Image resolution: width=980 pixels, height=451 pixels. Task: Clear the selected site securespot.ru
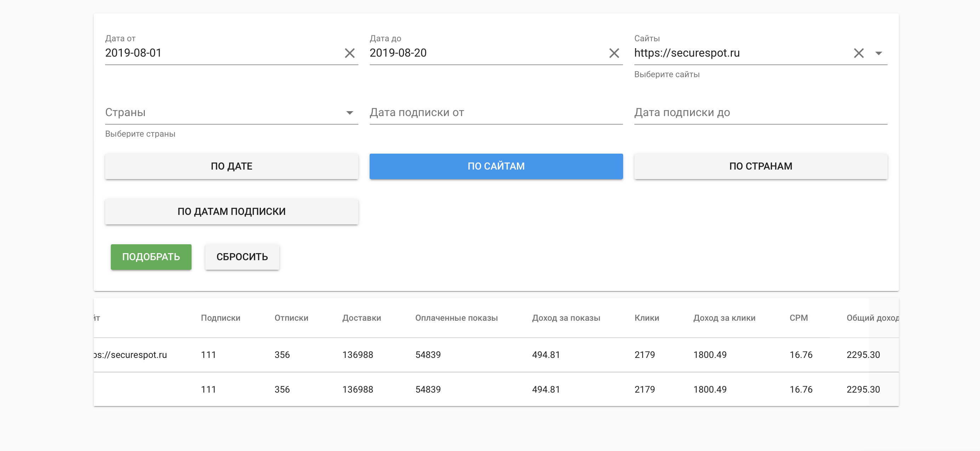click(858, 53)
